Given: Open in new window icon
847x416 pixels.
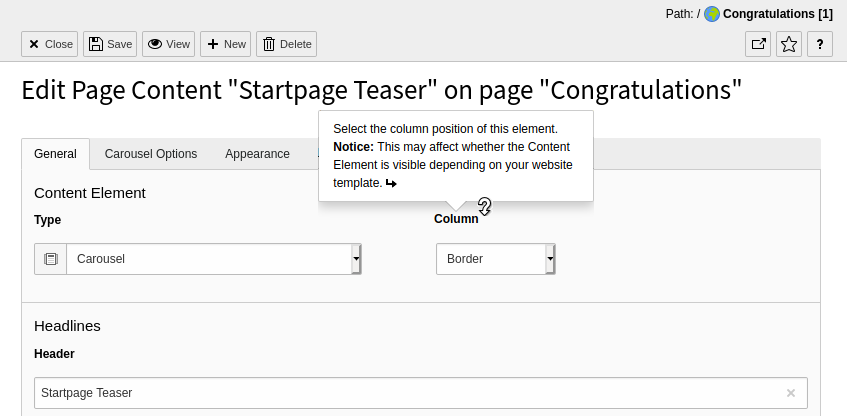Looking at the screenshot, I should [x=758, y=44].
